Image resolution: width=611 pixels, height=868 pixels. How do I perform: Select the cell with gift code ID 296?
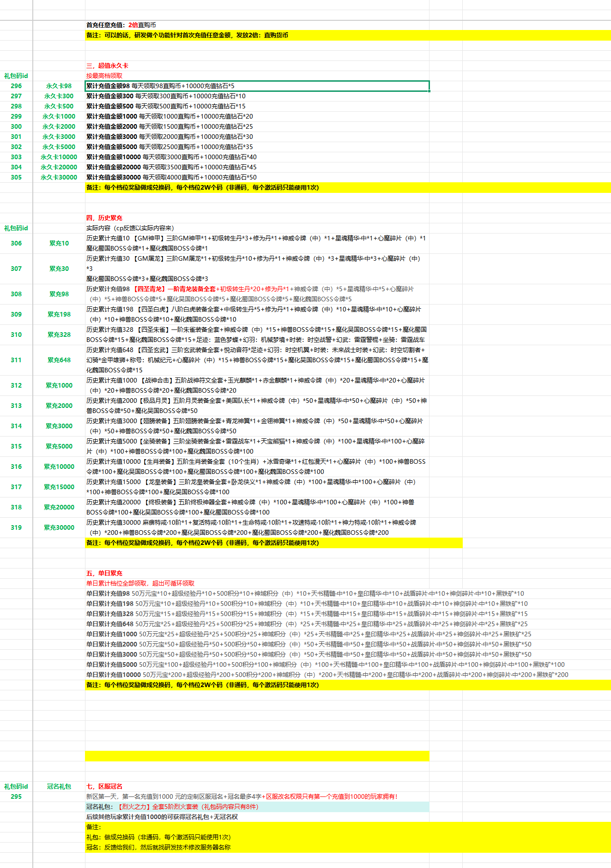pos(16,86)
